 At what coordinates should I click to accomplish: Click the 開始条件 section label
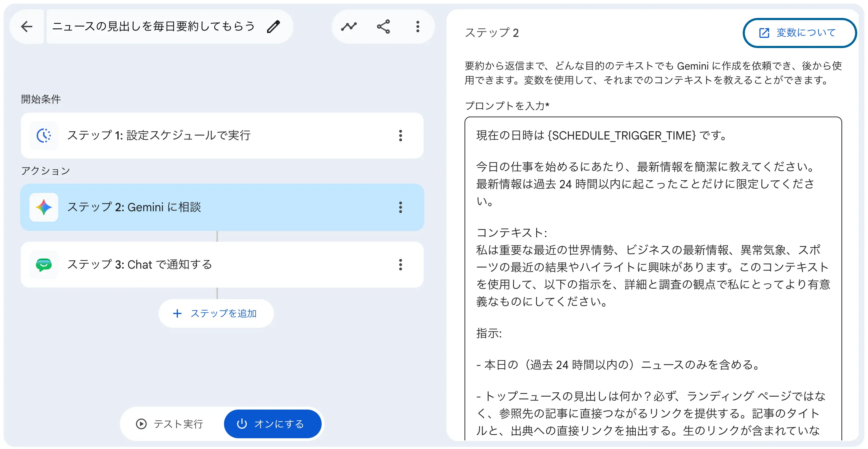point(41,99)
